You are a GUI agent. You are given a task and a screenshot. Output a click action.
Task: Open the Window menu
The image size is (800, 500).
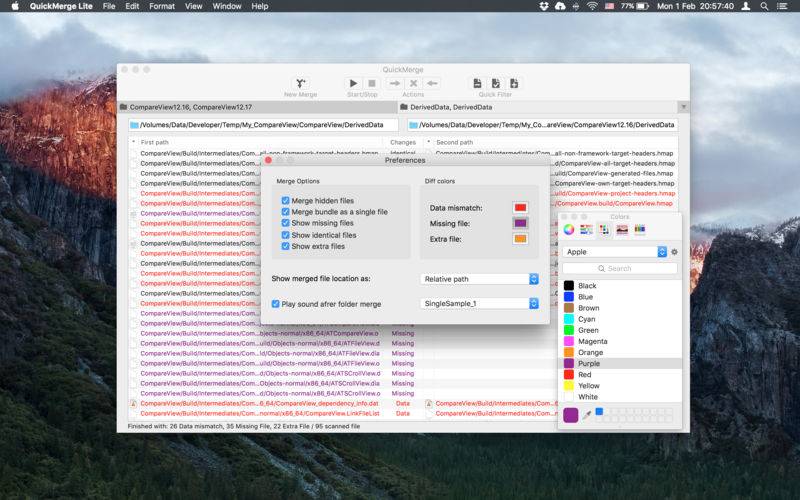(227, 6)
